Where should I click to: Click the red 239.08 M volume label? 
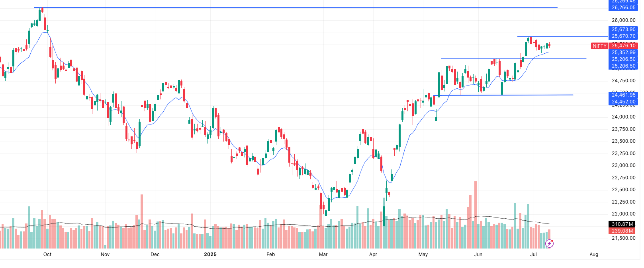tap(622, 231)
